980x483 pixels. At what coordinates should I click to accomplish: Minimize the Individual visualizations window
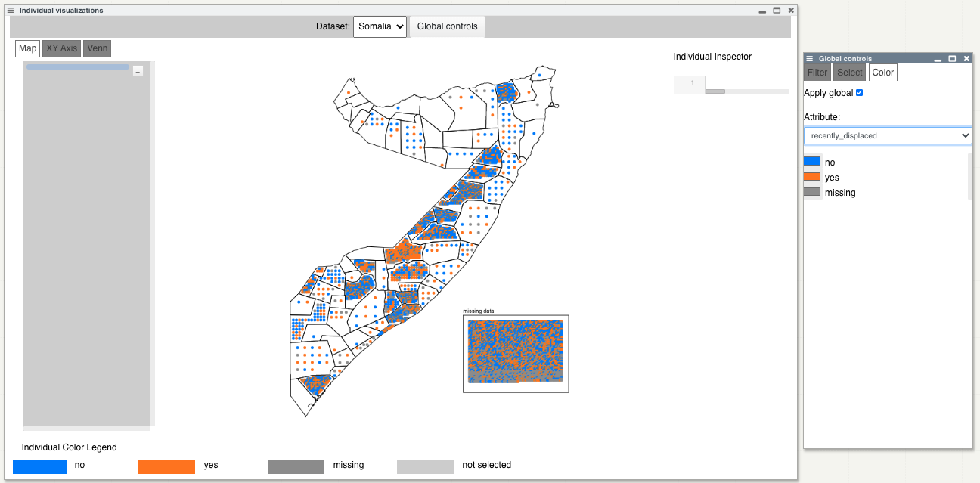(x=762, y=11)
